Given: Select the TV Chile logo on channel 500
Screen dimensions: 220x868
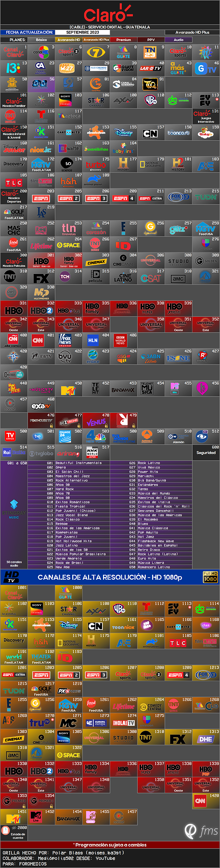Looking at the screenshot, I should click(10, 436).
